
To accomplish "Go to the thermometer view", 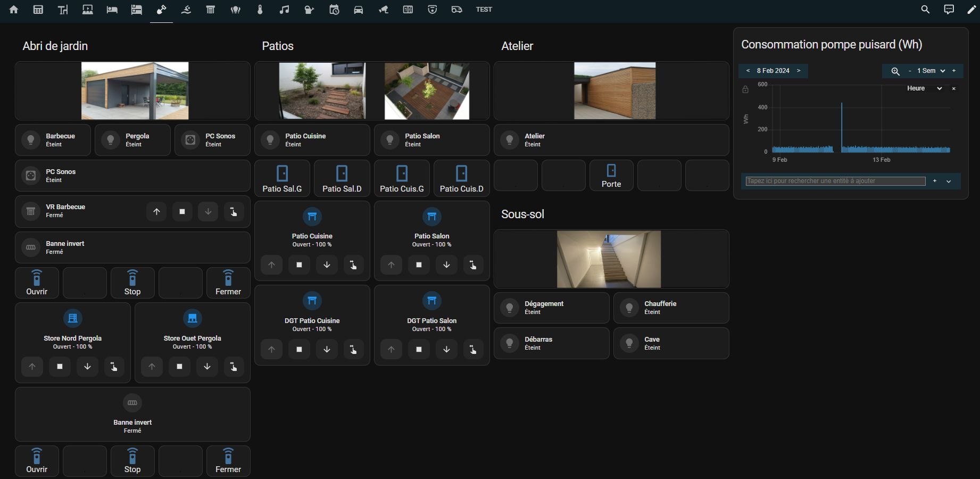I will coord(260,10).
